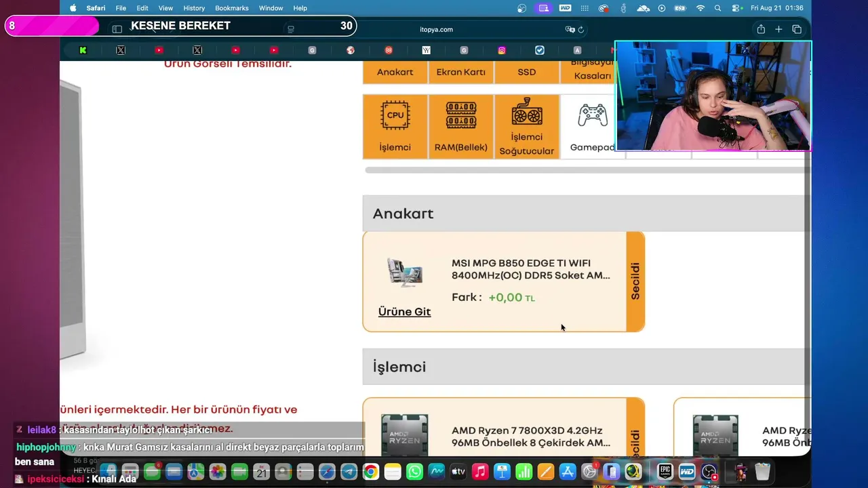The width and height of the screenshot is (868, 488).
Task: Switch to the Instagram tab
Action: pyautogui.click(x=502, y=50)
